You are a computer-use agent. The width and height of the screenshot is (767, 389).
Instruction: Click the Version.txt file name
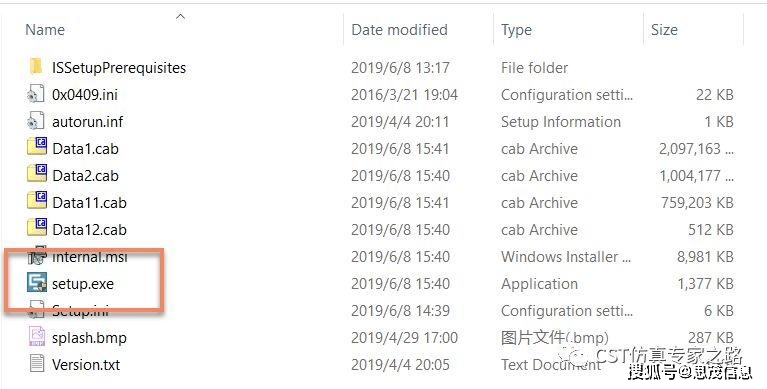(86, 365)
